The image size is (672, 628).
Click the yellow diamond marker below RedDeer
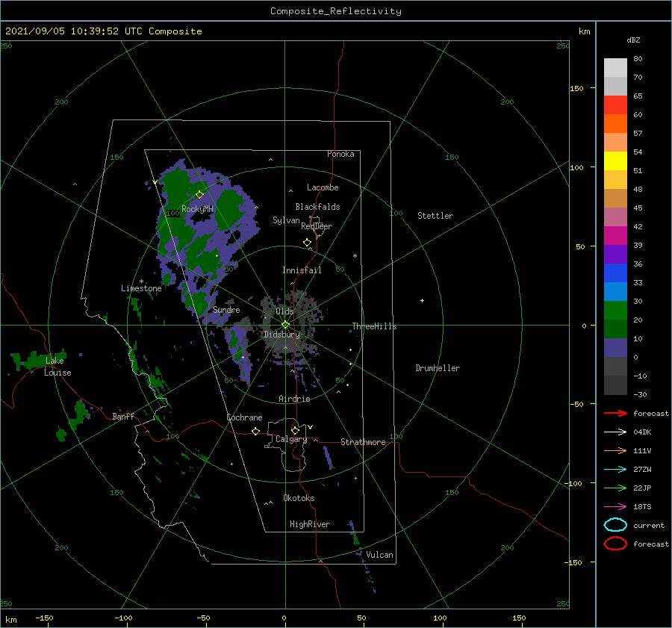tap(307, 243)
